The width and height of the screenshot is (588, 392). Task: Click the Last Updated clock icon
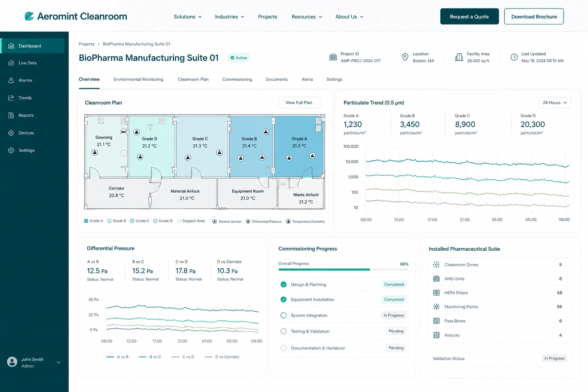pyautogui.click(x=514, y=57)
